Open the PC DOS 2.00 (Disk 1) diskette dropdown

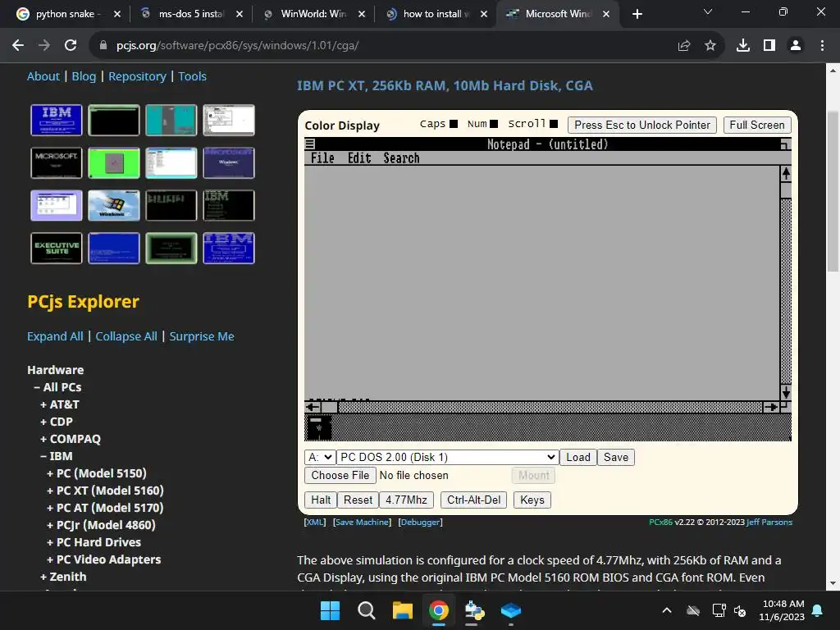coord(447,457)
